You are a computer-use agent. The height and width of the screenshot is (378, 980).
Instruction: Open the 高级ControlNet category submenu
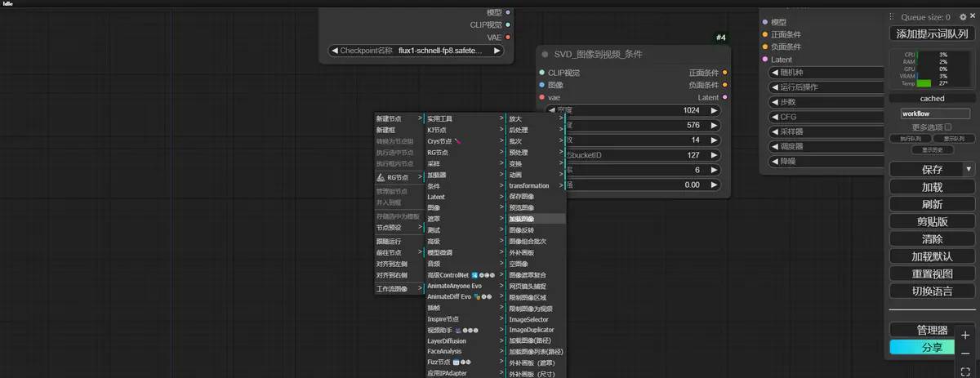(465, 275)
